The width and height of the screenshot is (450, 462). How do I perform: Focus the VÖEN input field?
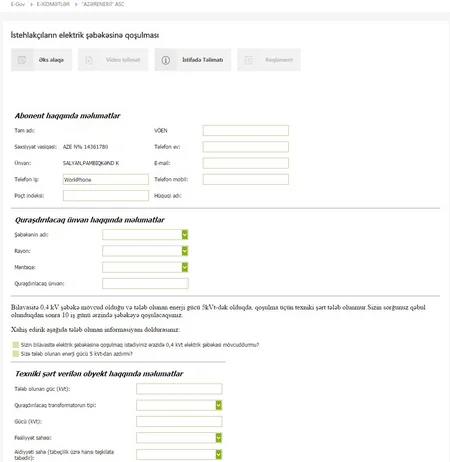click(246, 130)
